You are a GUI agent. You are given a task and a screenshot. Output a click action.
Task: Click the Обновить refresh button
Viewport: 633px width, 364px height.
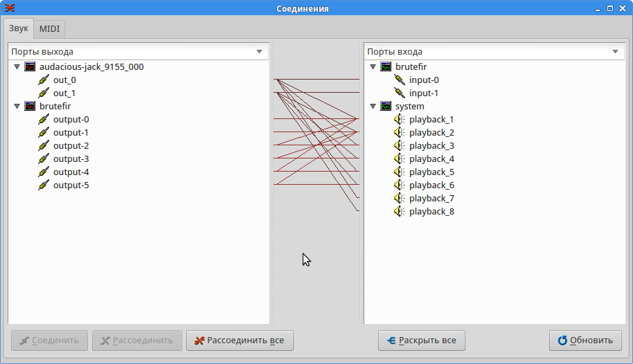[585, 340]
